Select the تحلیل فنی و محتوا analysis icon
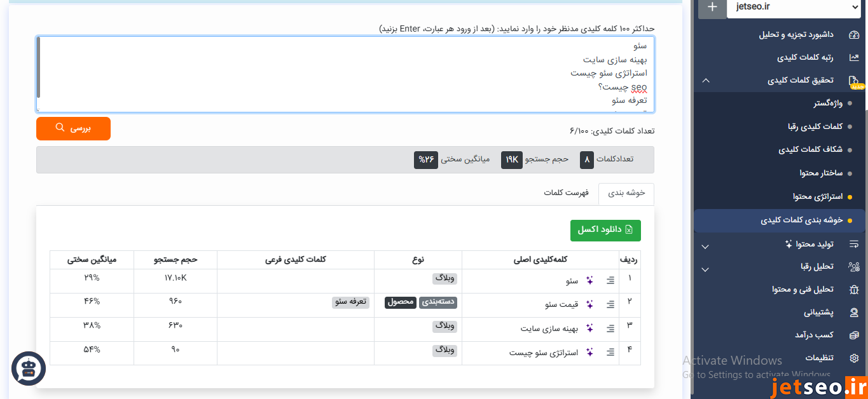Image resolution: width=868 pixels, height=399 pixels. coord(854,289)
